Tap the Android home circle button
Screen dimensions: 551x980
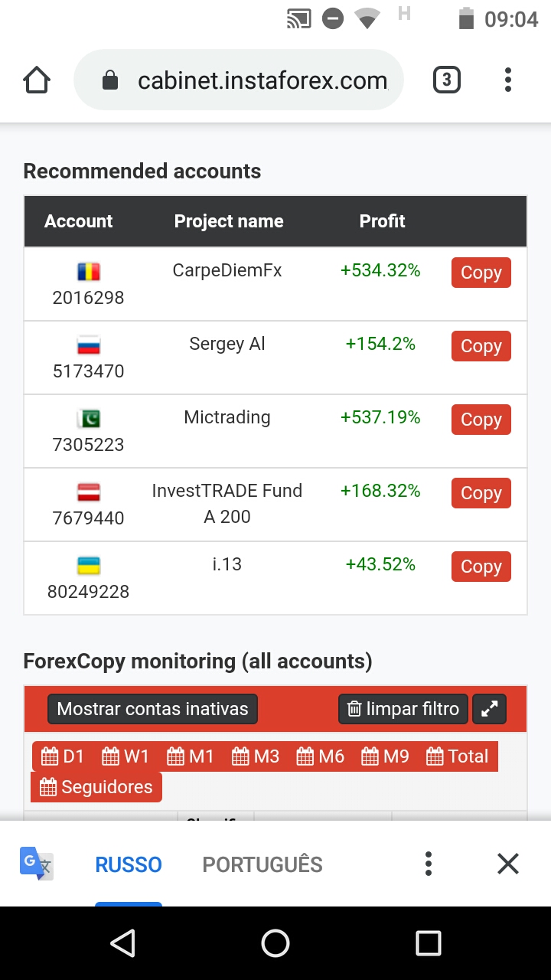pyautogui.click(x=275, y=943)
